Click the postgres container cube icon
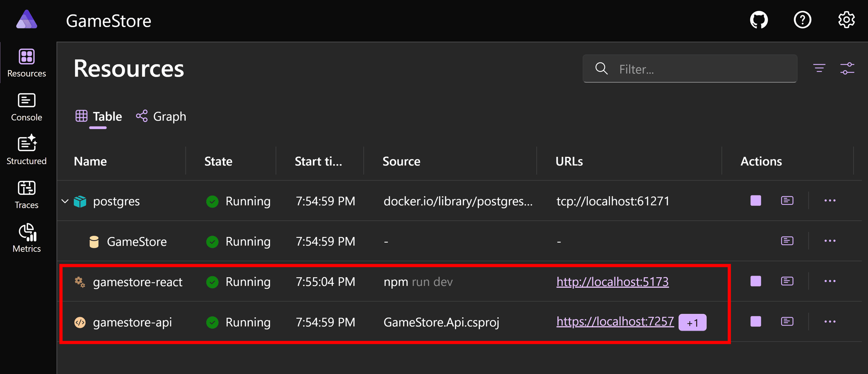 80,201
